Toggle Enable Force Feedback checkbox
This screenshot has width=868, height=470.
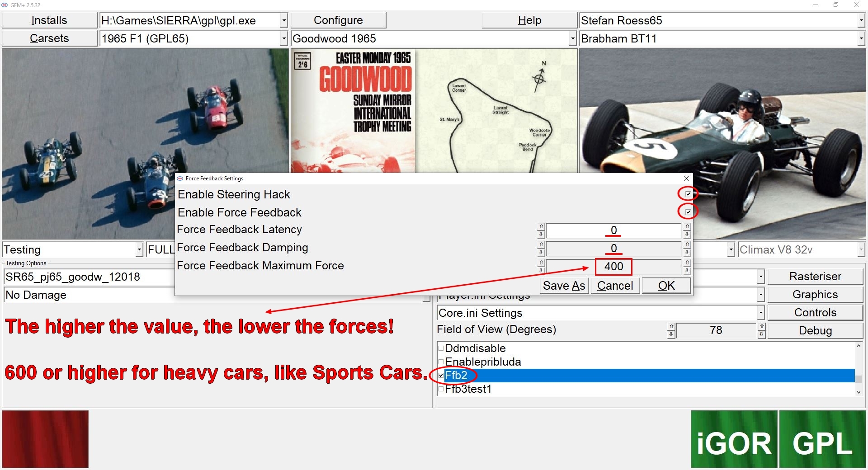click(688, 211)
